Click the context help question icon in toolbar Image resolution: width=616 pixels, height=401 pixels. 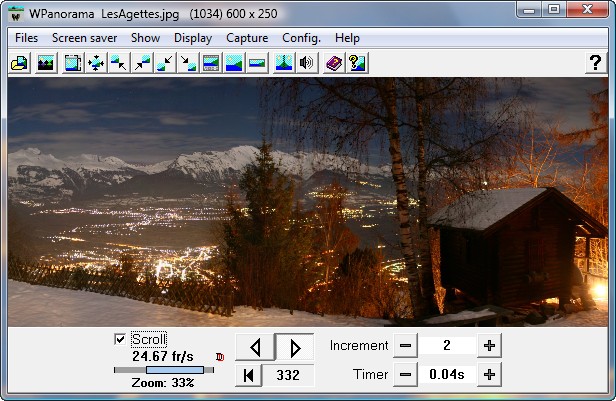pos(357,63)
